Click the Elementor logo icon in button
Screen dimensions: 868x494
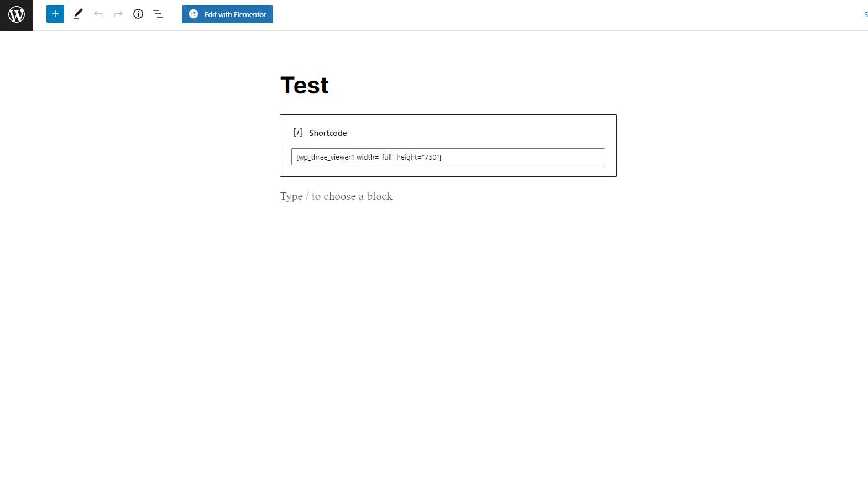194,14
